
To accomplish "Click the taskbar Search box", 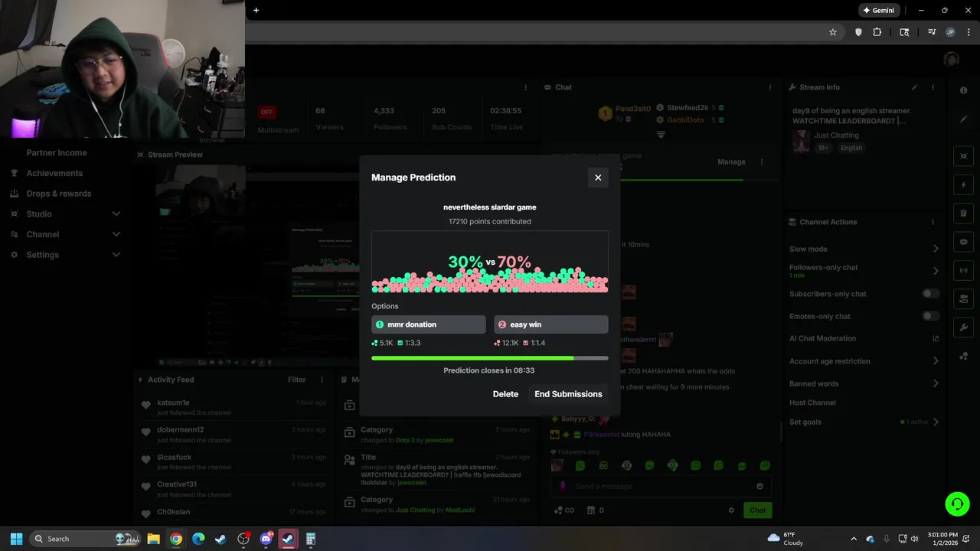I will [86, 539].
